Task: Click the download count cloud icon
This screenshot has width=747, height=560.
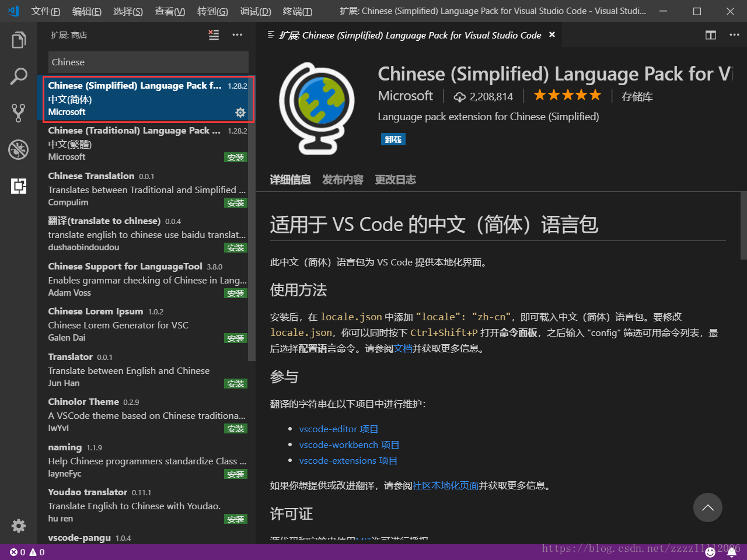Action: click(x=460, y=97)
